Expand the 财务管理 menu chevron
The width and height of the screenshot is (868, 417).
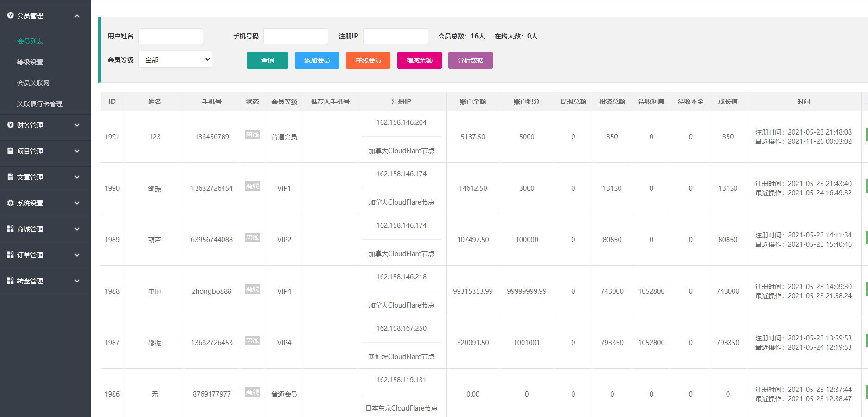(x=77, y=125)
